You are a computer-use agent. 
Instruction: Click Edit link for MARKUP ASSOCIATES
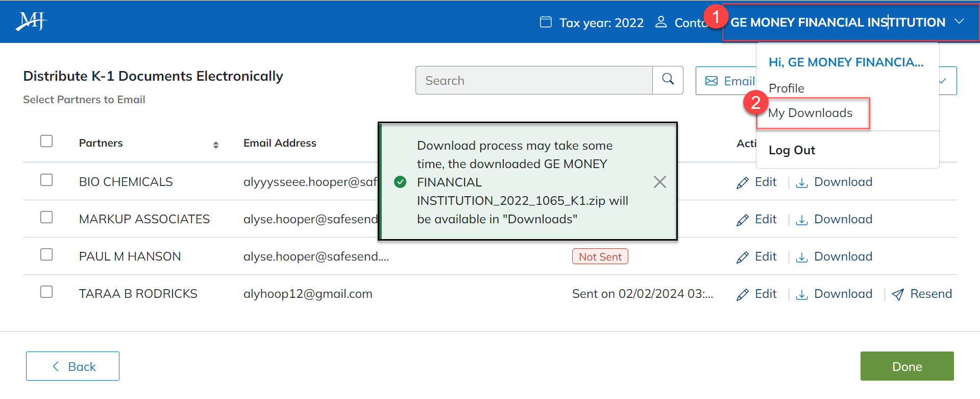tap(766, 219)
